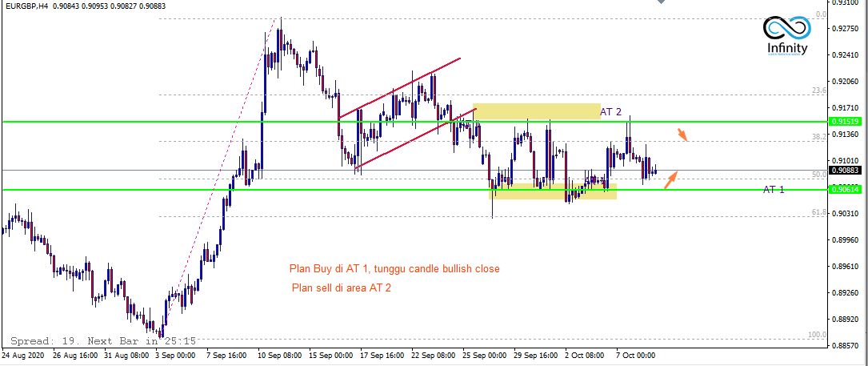Click 0.92060 on the price axis
This screenshot has height=366, width=868.
click(x=844, y=82)
